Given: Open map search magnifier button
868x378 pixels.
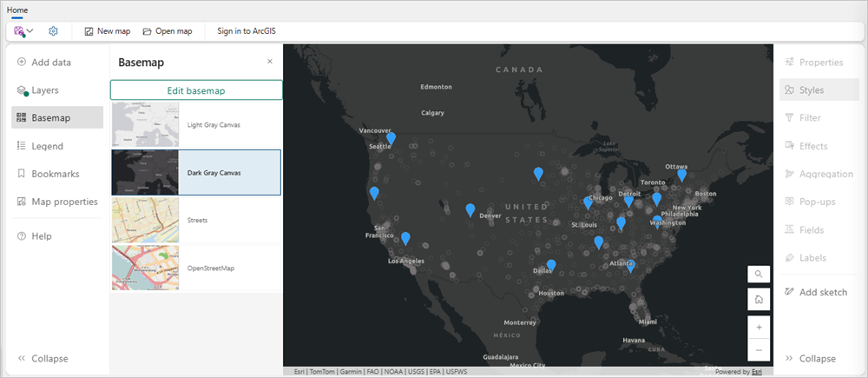Looking at the screenshot, I should coord(759,274).
